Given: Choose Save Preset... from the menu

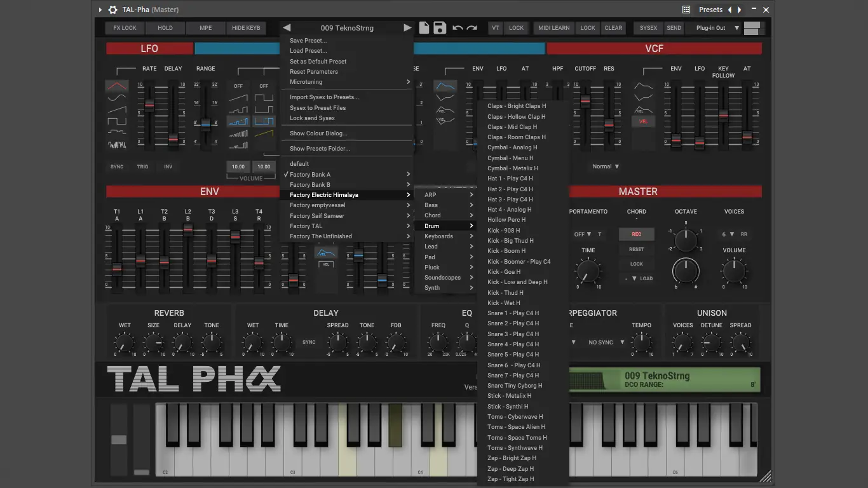Looking at the screenshot, I should coord(346,41).
